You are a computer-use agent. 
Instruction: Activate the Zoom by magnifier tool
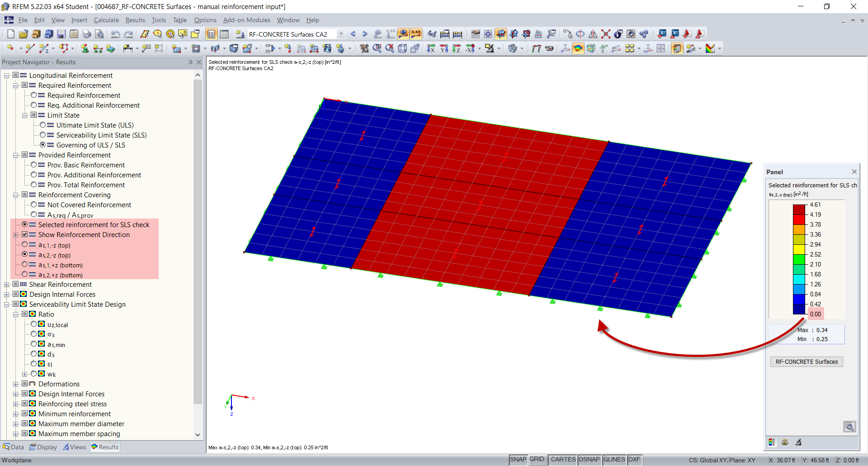(377, 48)
